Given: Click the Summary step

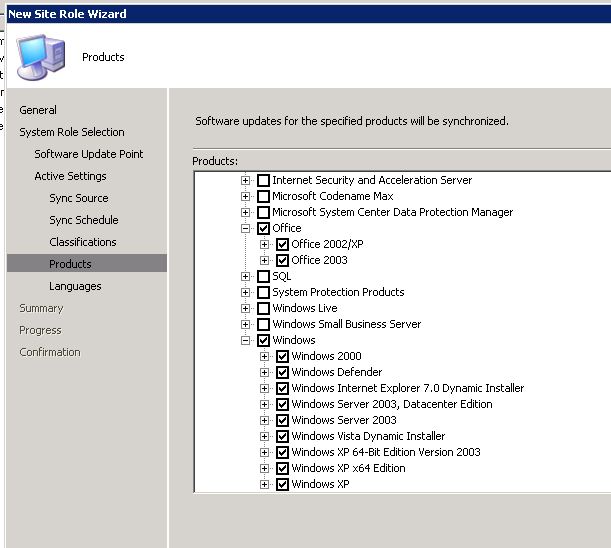Looking at the screenshot, I should point(41,308).
